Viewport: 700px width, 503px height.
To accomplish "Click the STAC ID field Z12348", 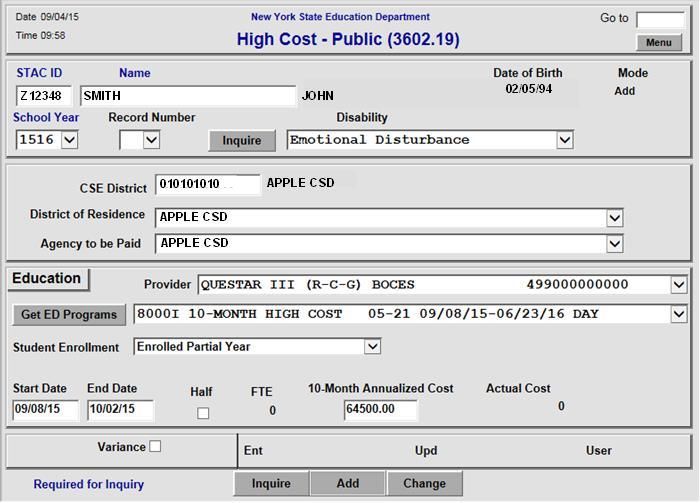I will coord(43,96).
